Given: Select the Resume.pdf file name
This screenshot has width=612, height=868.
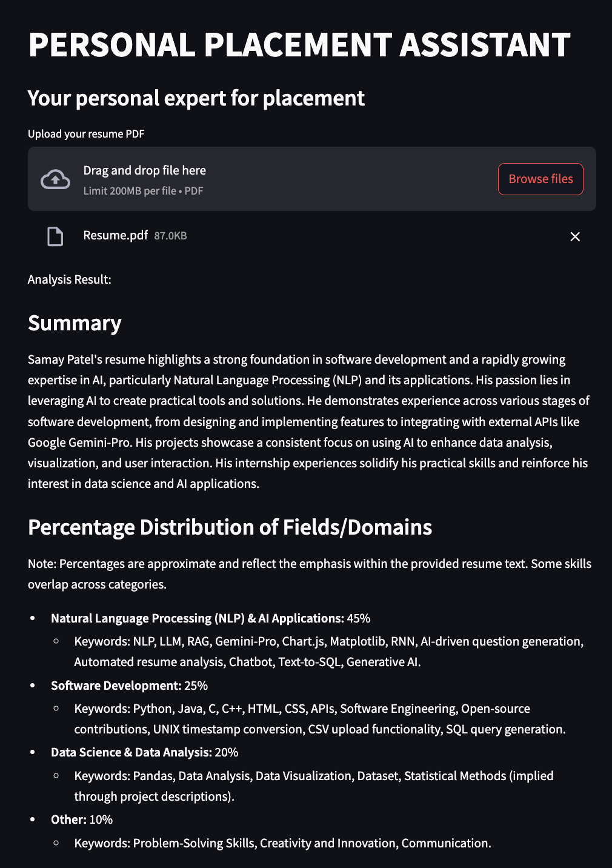Looking at the screenshot, I should tap(115, 235).
